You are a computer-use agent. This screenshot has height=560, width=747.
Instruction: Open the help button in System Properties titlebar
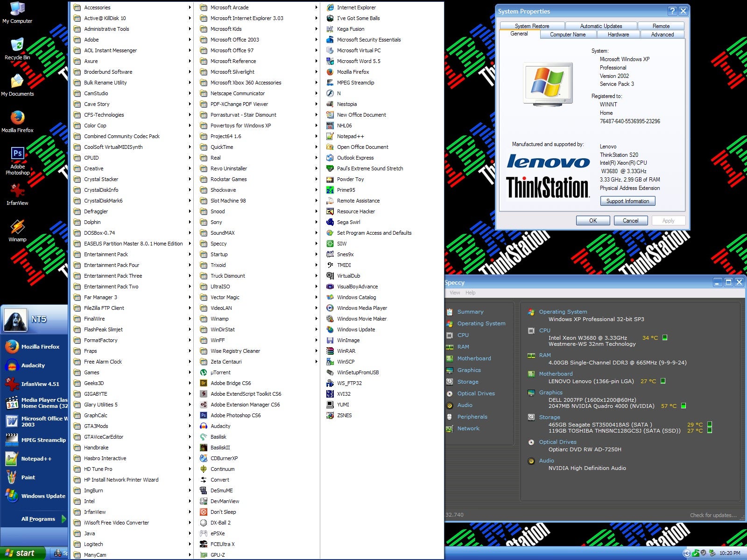pos(672,11)
